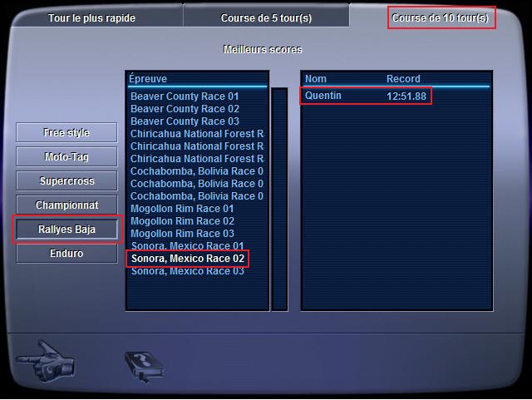532x400 pixels.
Task: Select Sonora, Mexico Race 03
Action: pyautogui.click(x=187, y=271)
